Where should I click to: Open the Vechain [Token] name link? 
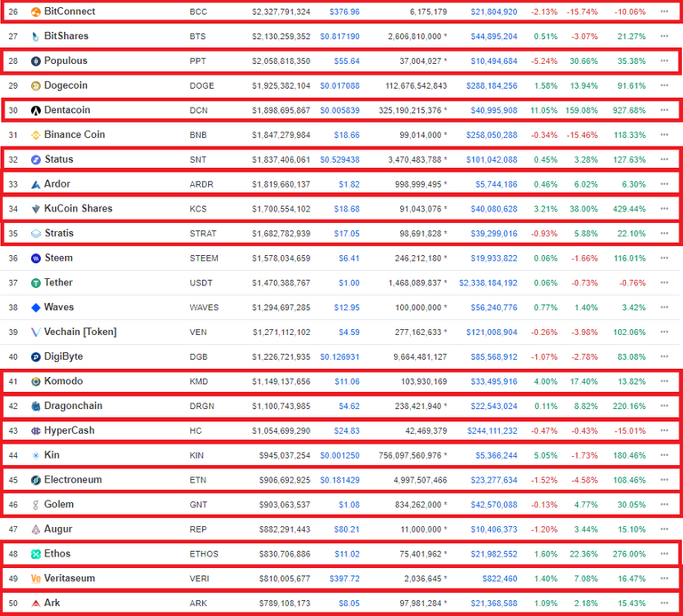[x=81, y=332]
